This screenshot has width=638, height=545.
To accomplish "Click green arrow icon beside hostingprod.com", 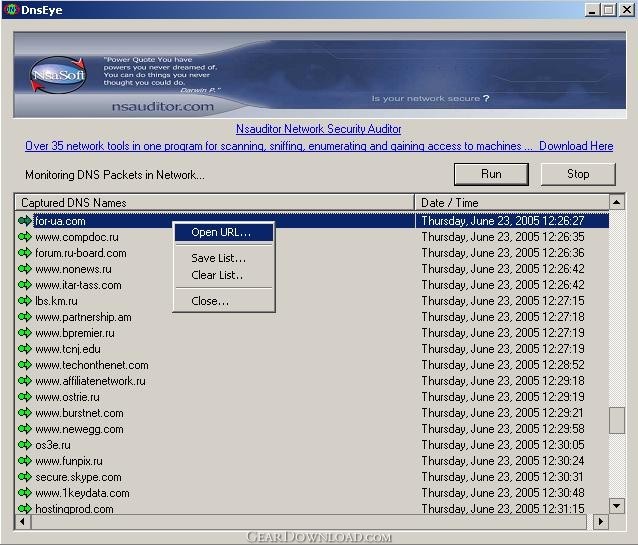I will point(25,508).
